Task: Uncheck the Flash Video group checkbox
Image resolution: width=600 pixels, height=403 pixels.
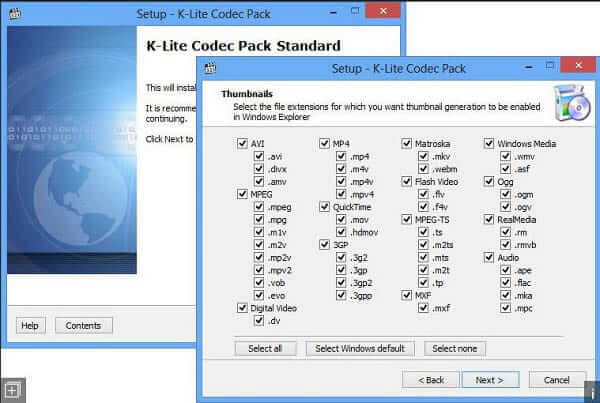Action: [406, 181]
